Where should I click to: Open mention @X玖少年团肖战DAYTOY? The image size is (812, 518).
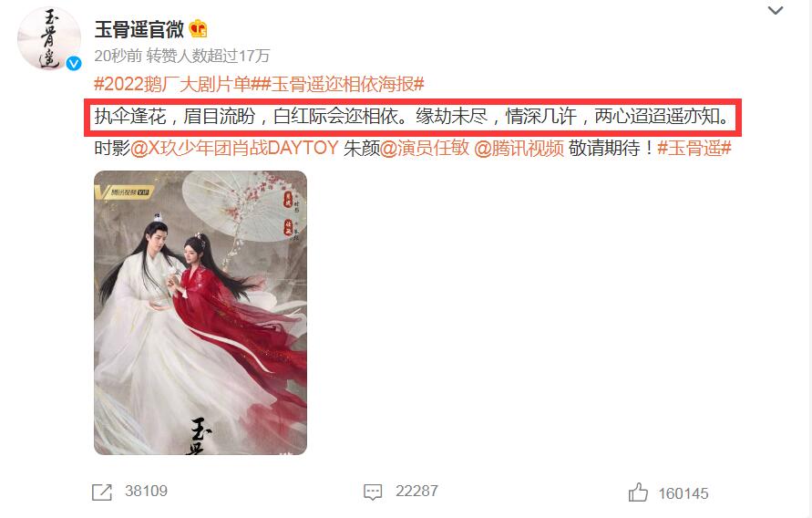pyautogui.click(x=234, y=149)
